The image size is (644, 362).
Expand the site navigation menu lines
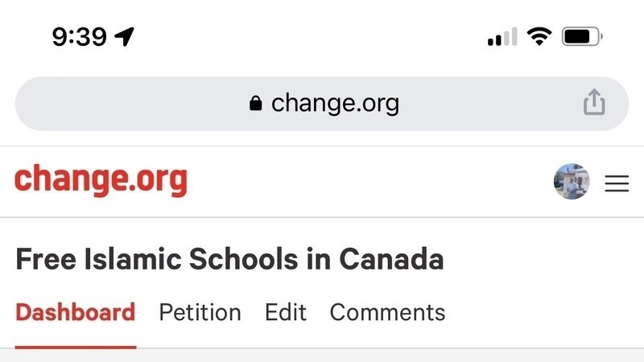(x=617, y=183)
